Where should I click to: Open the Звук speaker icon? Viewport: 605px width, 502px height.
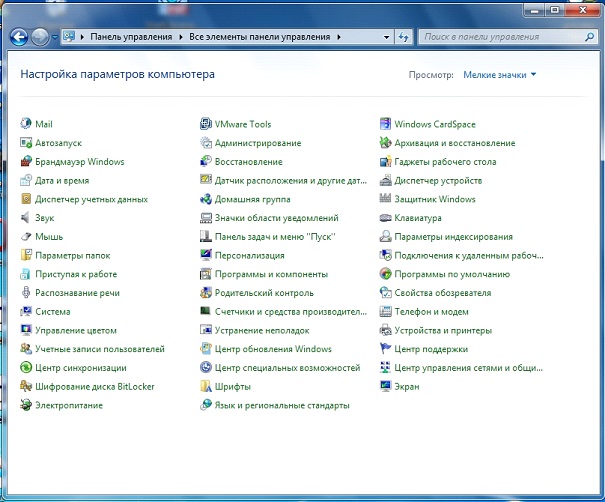[26, 217]
